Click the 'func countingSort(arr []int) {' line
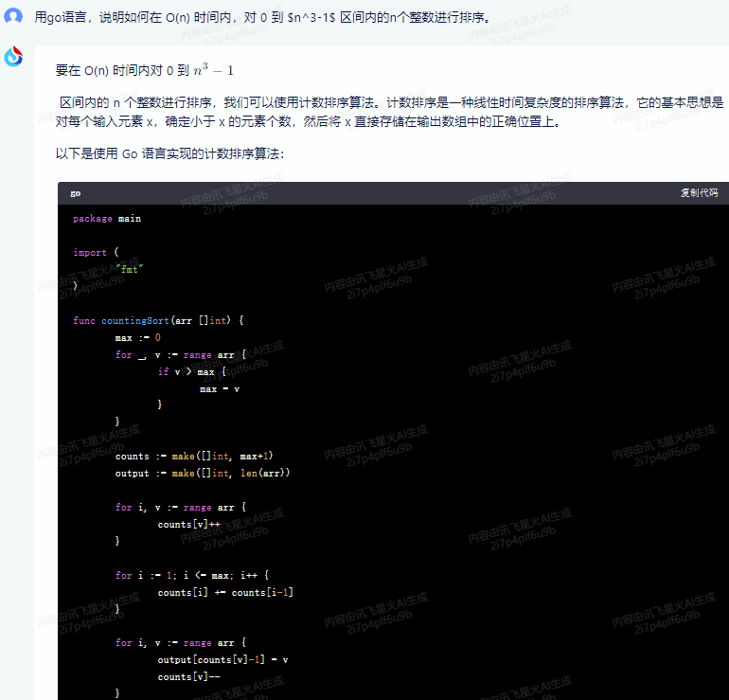The image size is (729, 700). pos(158,320)
